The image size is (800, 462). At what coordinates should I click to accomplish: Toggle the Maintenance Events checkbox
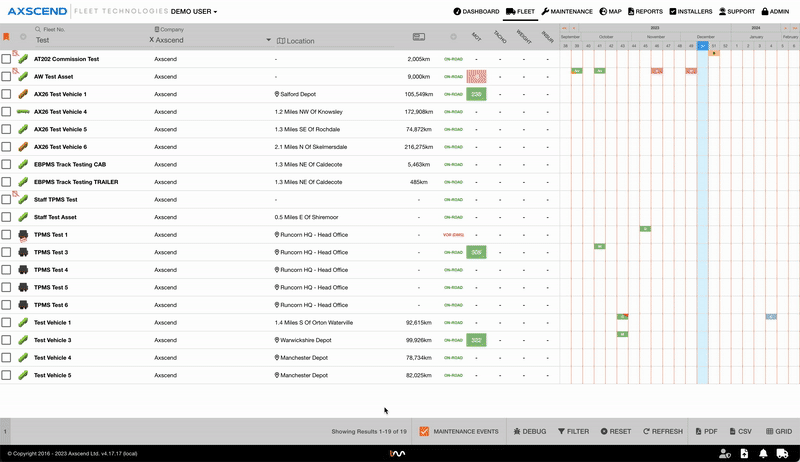point(424,431)
